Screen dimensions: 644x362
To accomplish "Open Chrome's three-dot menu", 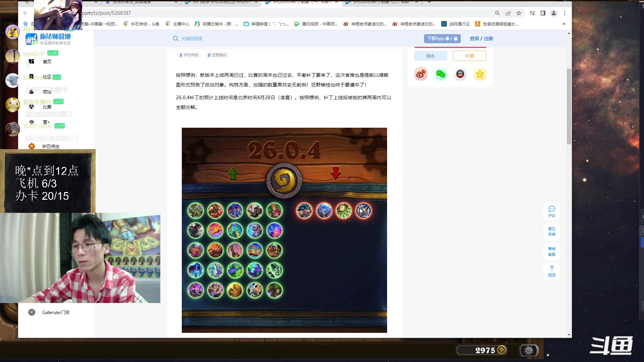I will click(565, 13).
